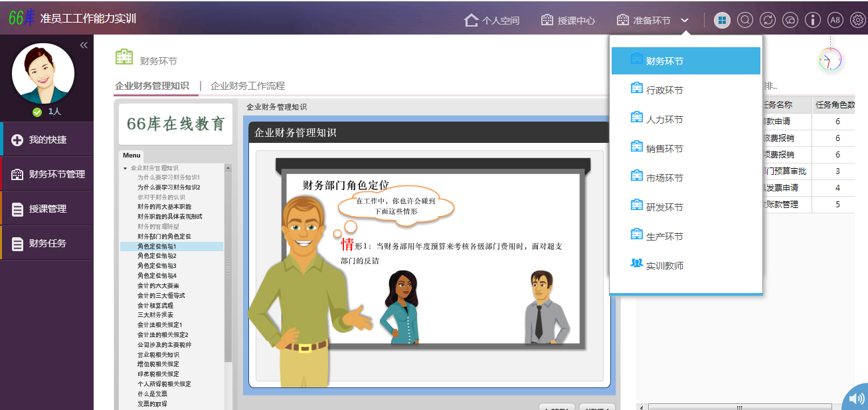Click the A8 badge icon
The height and width of the screenshot is (410, 868).
pyautogui.click(x=835, y=21)
